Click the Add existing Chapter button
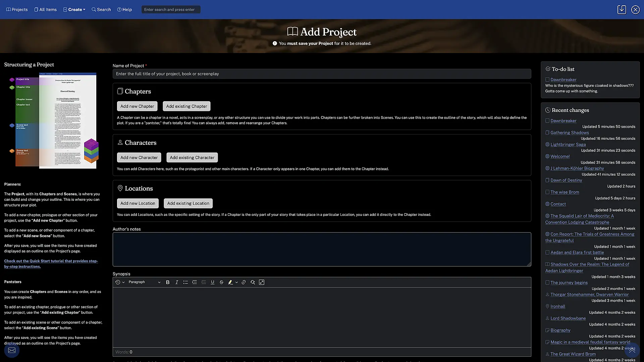Image resolution: width=644 pixels, height=362 pixels. coord(186,106)
